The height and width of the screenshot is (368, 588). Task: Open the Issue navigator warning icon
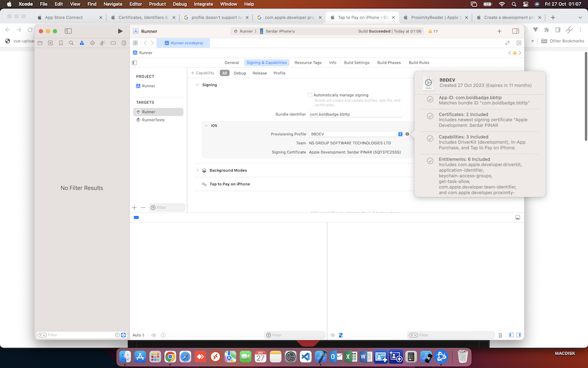coord(82,43)
